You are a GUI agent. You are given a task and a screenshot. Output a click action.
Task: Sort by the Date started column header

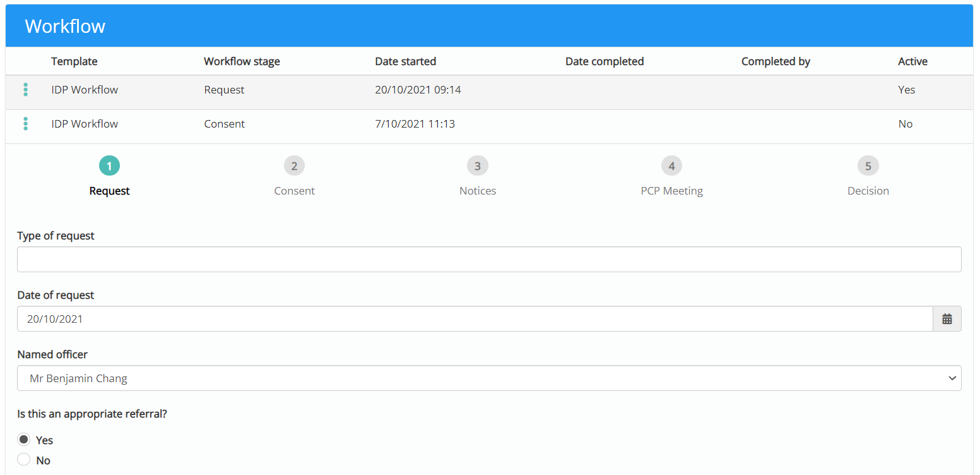pos(406,61)
